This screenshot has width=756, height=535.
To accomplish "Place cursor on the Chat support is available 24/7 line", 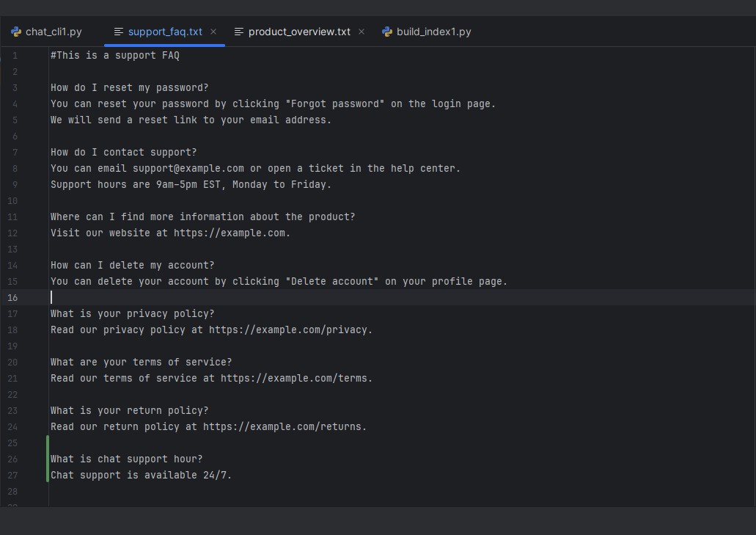I will tap(139, 475).
